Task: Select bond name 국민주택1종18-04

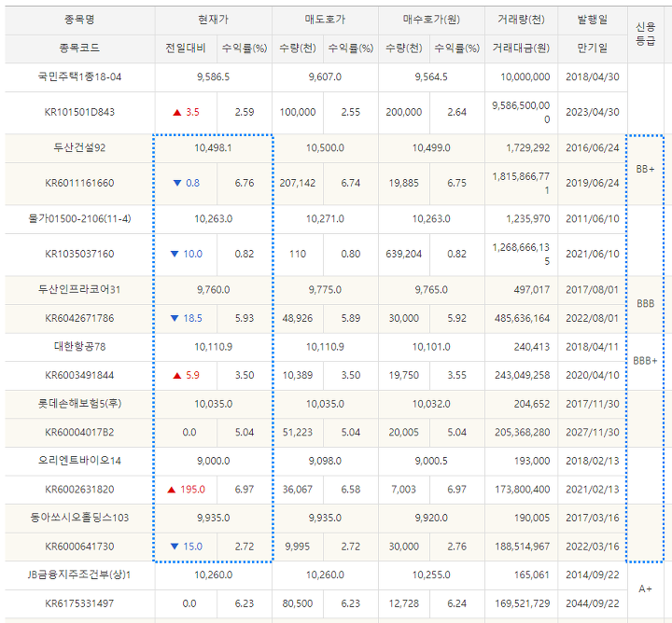Action: pyautogui.click(x=79, y=76)
